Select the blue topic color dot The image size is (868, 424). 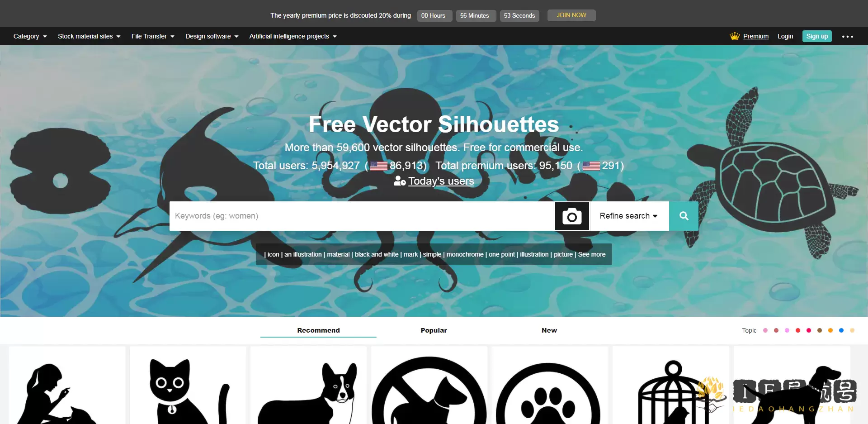[x=841, y=330]
